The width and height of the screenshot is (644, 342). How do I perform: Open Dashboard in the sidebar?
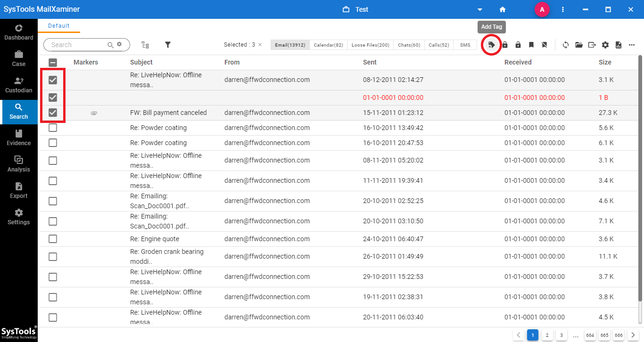coord(19,32)
